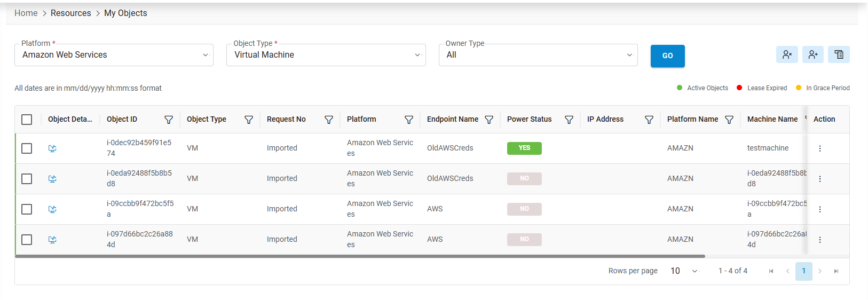Open the Owner Type dropdown

538,55
